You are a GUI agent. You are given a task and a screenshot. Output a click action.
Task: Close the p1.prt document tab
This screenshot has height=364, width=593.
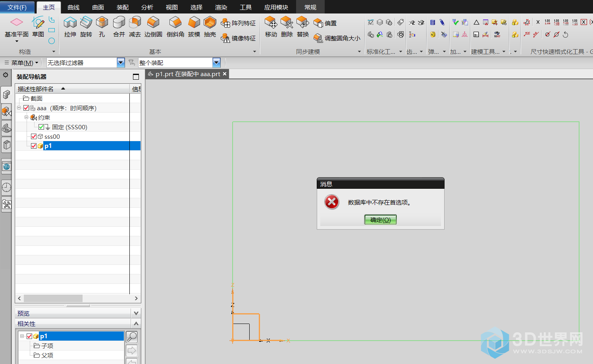[225, 74]
